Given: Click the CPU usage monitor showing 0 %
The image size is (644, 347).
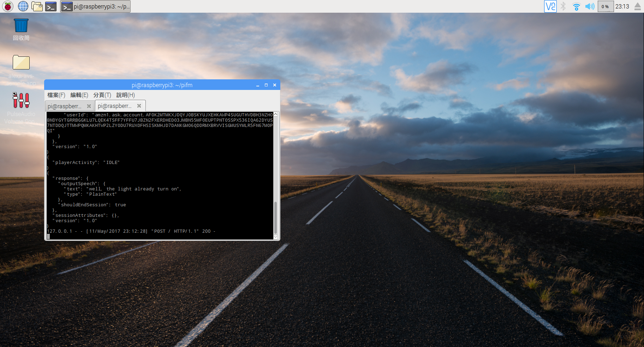Looking at the screenshot, I should (x=605, y=6).
